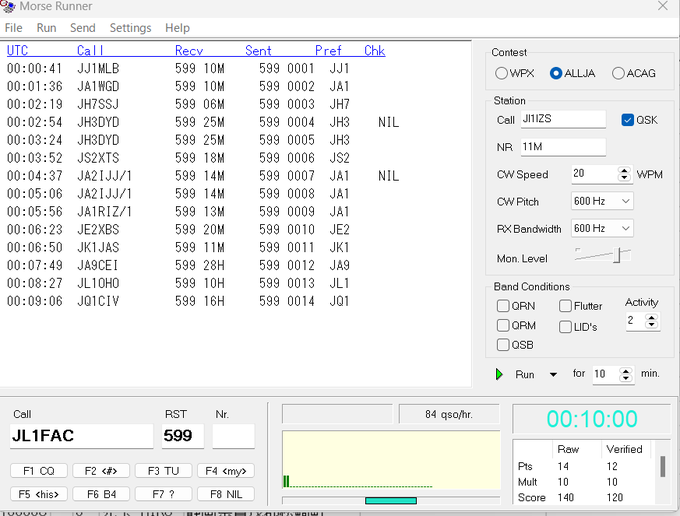680x516 pixels.
Task: Click the NR field containing 11M
Action: point(563,147)
